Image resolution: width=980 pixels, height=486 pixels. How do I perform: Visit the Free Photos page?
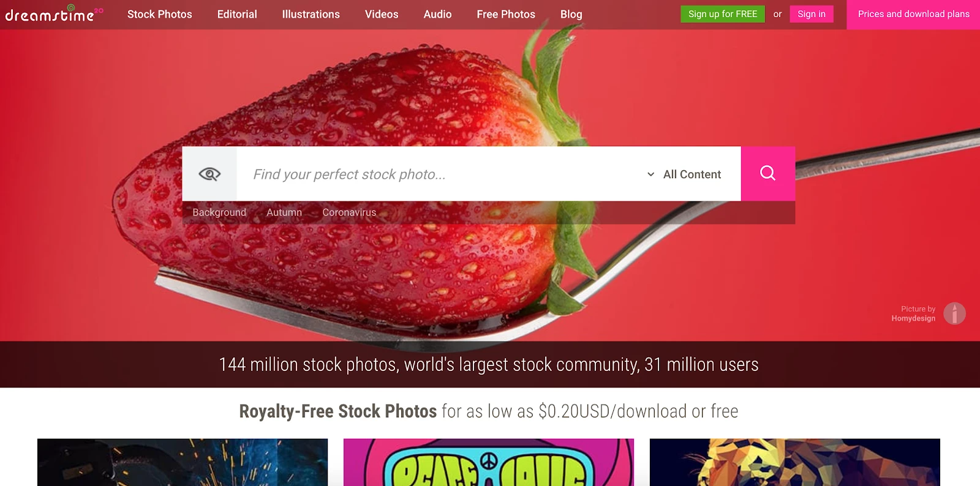click(506, 14)
